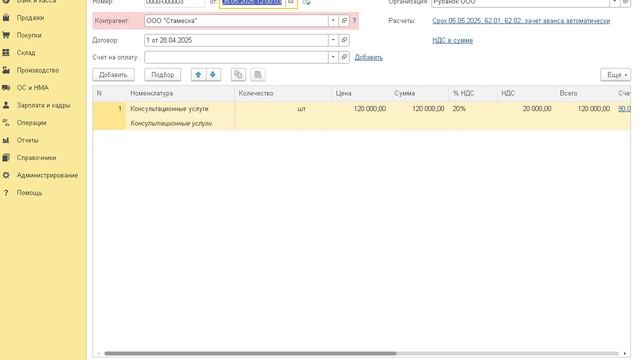Click the scroll-left arrow of the table scrollbar

click(98, 353)
